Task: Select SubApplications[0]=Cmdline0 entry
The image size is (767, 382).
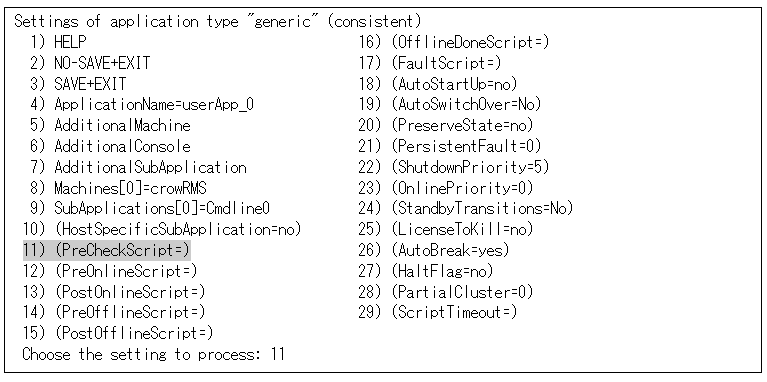Action: pos(150,209)
